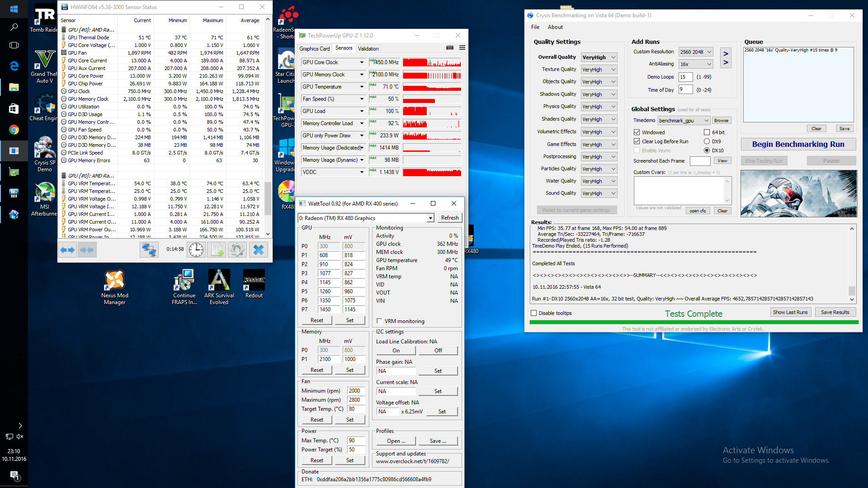Switch to GPU-Z Graphics Card tab

pos(314,49)
